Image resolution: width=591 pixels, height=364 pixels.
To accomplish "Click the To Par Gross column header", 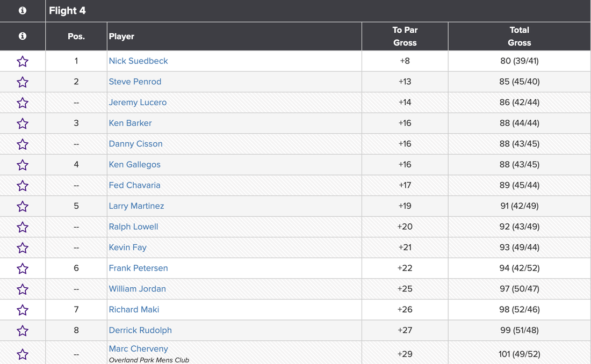I will tap(405, 37).
